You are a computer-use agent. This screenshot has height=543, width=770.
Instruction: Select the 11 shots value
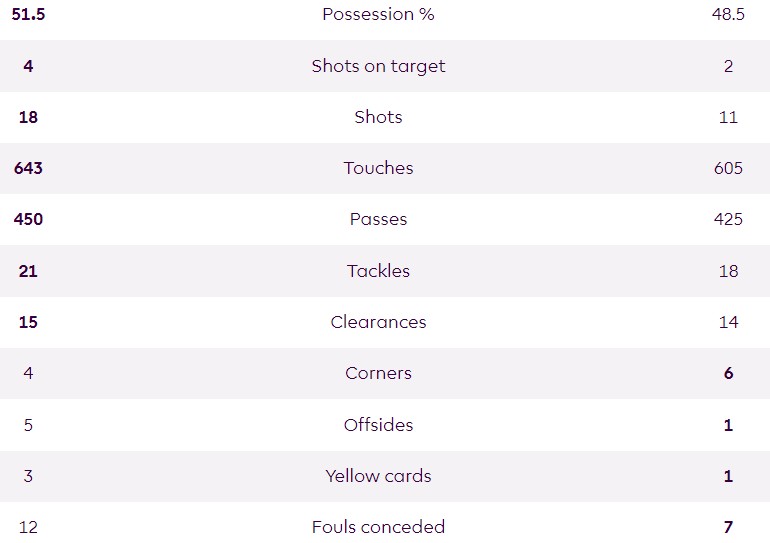(728, 117)
